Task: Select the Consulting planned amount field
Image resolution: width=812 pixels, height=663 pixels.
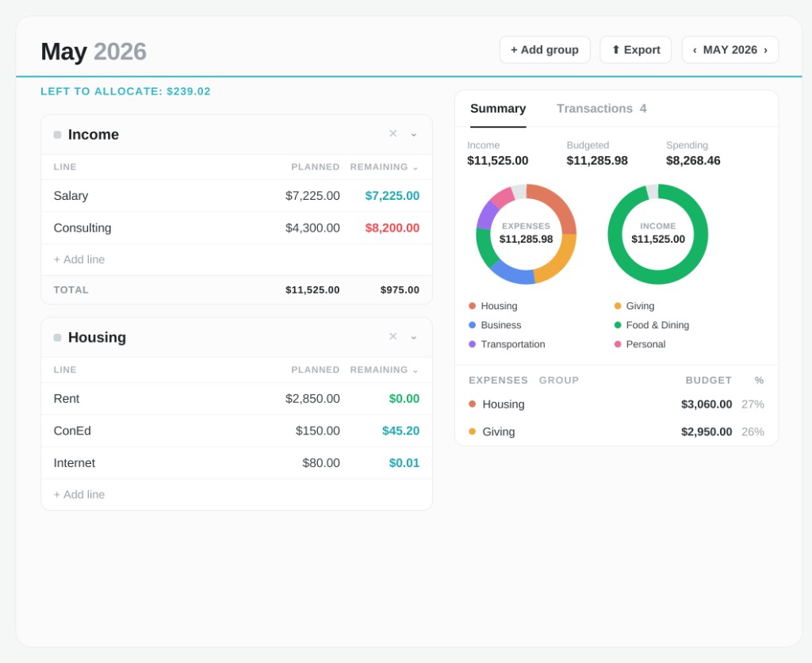Action: (312, 228)
